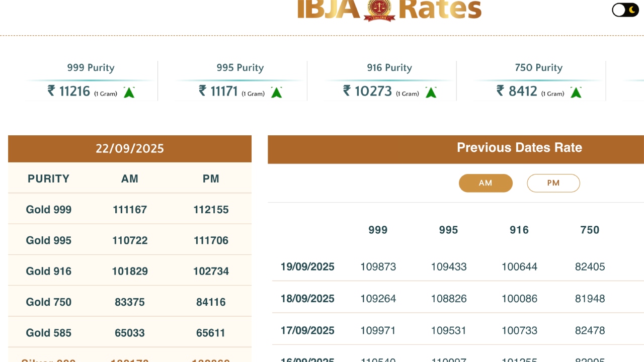The height and width of the screenshot is (362, 644).
Task: Click green up arrow for 750 Purity
Action: [576, 93]
